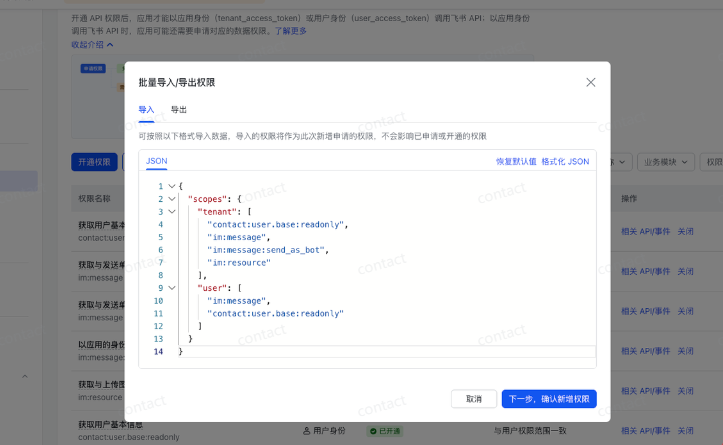Click the "user" key in JSON editor
This screenshot has width=723, height=445.
click(x=212, y=288)
